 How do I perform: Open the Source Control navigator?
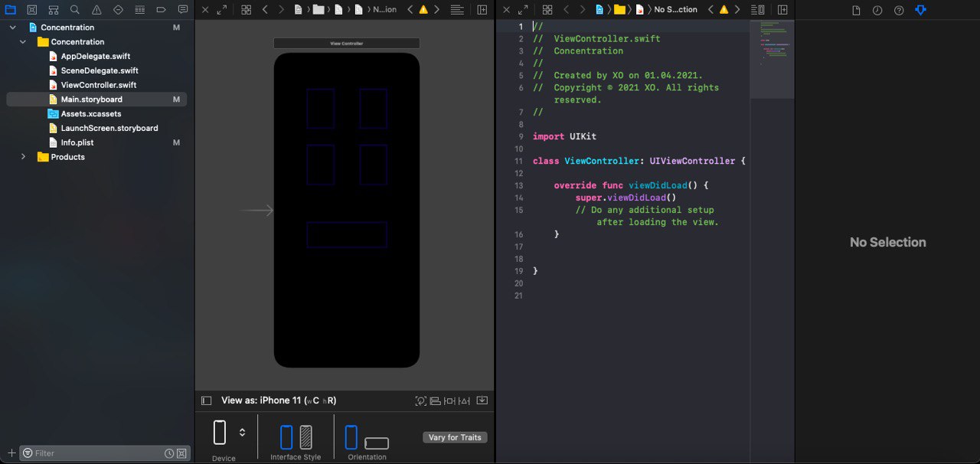pos(31,10)
